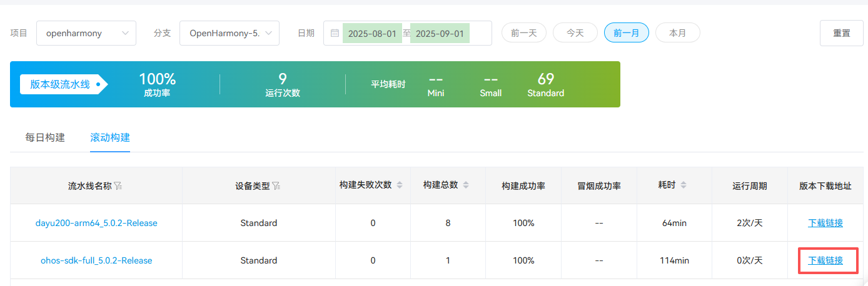Click the 冒烟成功率 column header
The height and width of the screenshot is (286, 868).
[599, 185]
